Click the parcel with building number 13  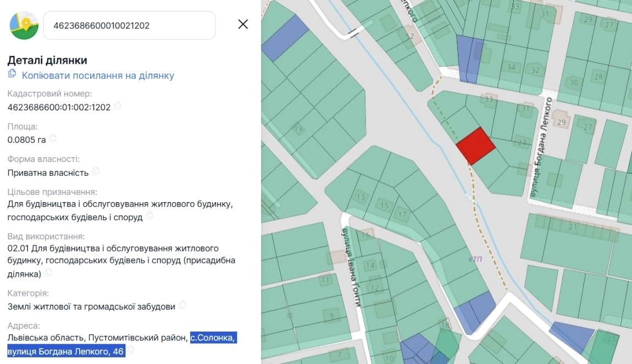point(361,197)
